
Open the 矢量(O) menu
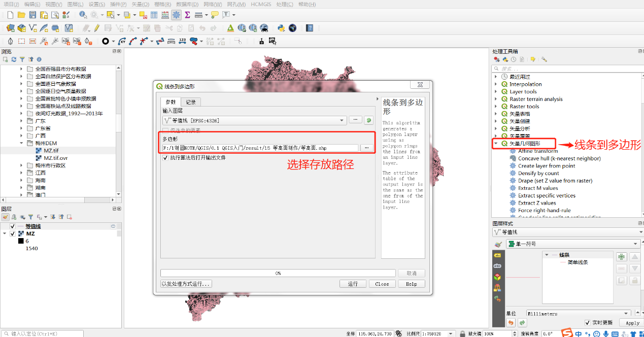coord(141,4)
